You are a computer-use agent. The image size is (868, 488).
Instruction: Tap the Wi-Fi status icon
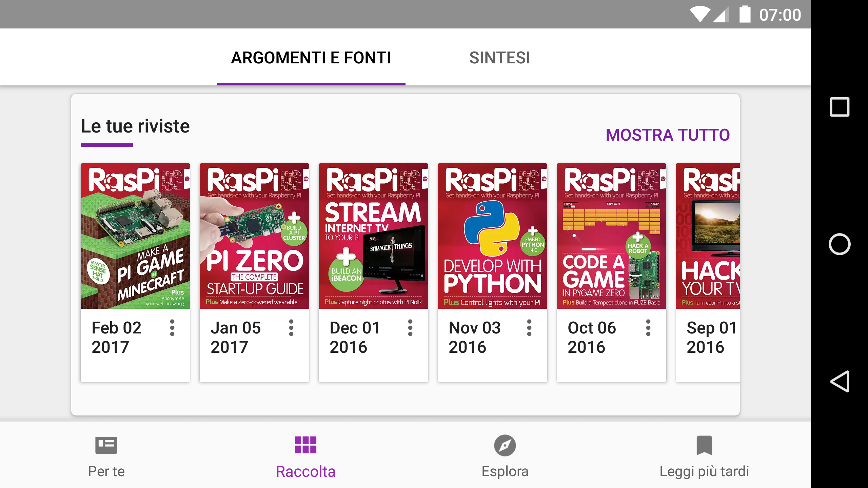(x=700, y=14)
